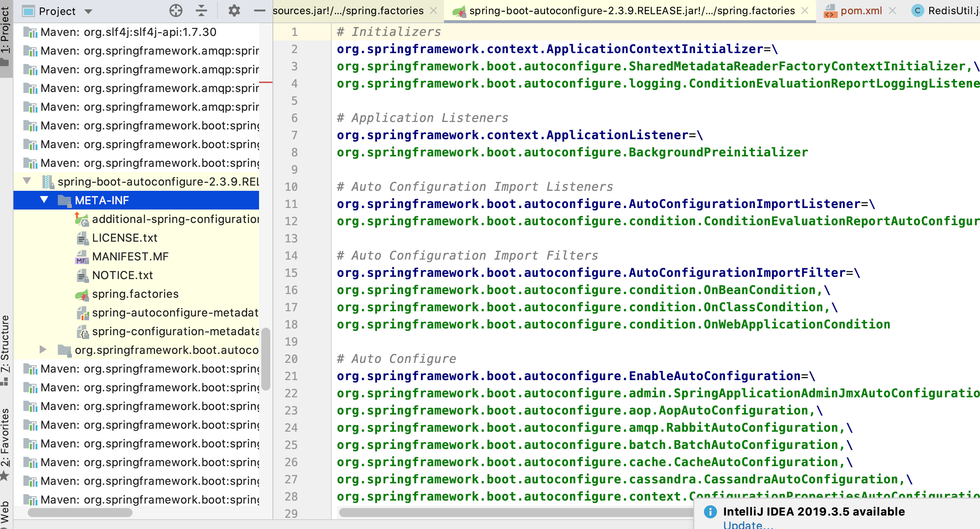This screenshot has width=980, height=529.
Task: Switch to pom.xml tab
Action: (861, 10)
